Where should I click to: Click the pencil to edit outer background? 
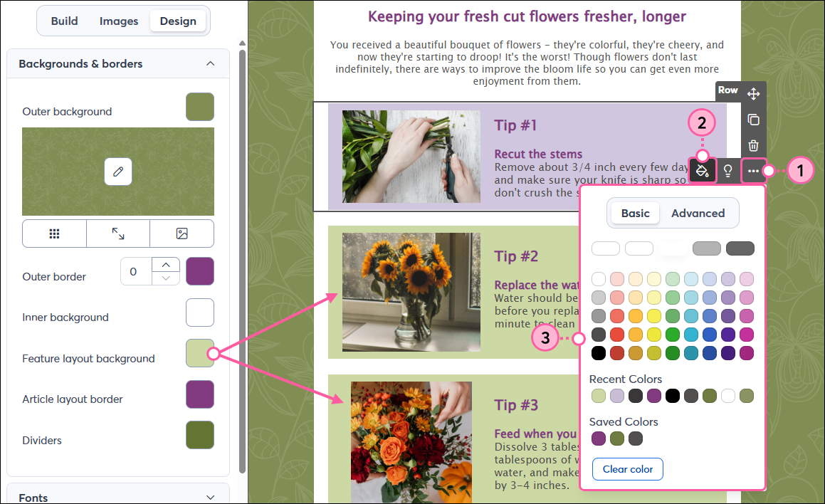(117, 172)
